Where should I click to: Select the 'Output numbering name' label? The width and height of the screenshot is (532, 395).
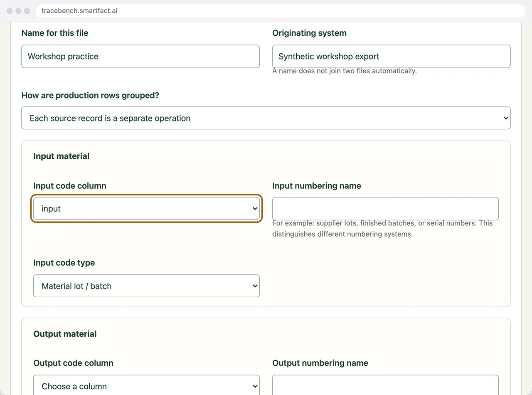[x=320, y=363]
